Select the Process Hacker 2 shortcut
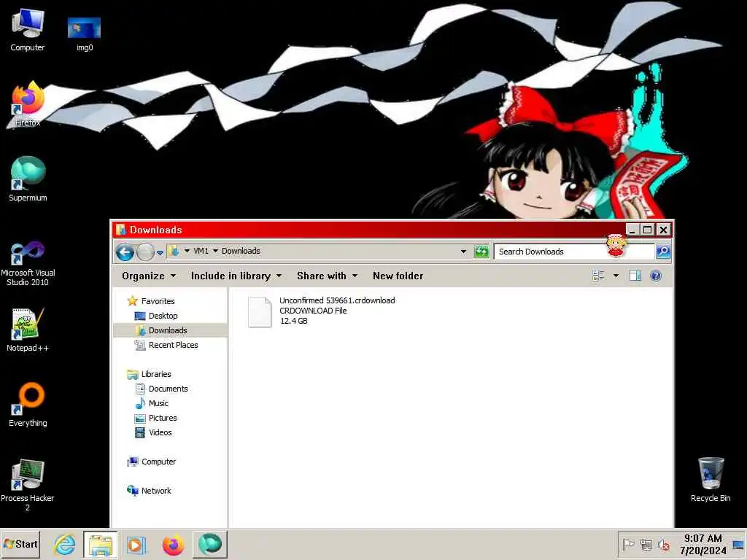Image resolution: width=747 pixels, height=560 pixels. 28,485
